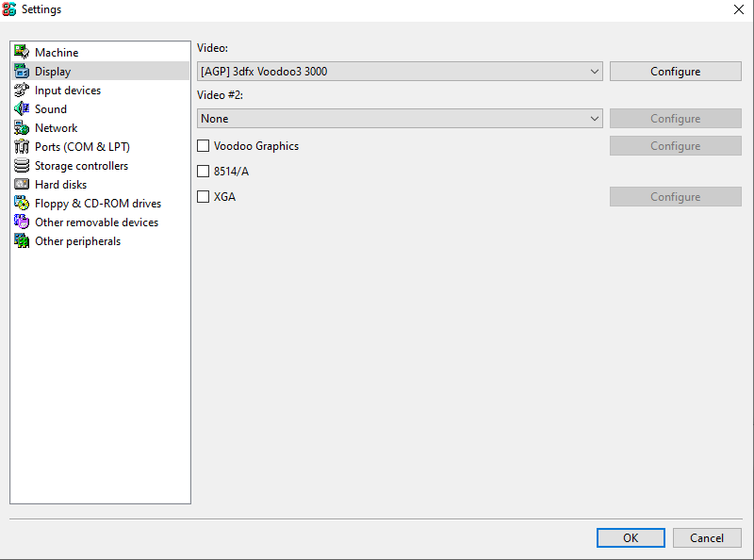Click the XGA label text
Viewport: 754px width, 560px height.
[224, 197]
